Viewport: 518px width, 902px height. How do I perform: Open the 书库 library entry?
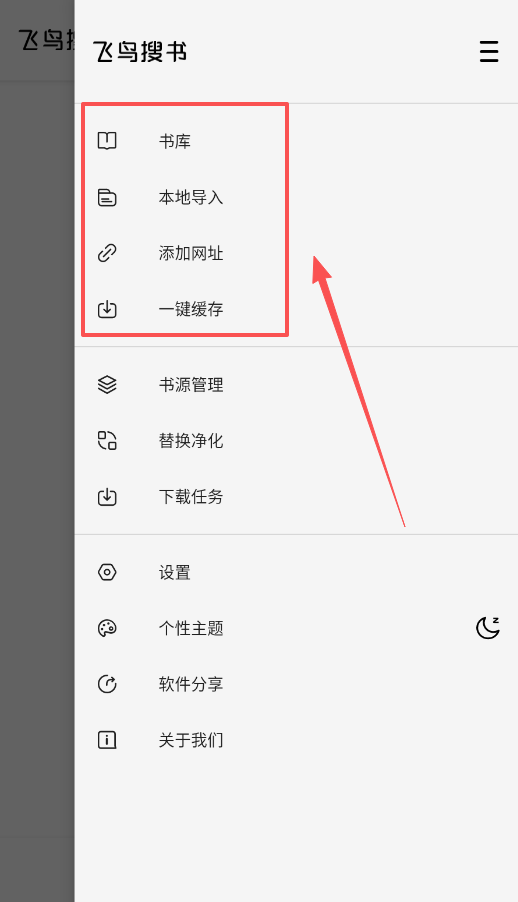pyautogui.click(x=296, y=141)
